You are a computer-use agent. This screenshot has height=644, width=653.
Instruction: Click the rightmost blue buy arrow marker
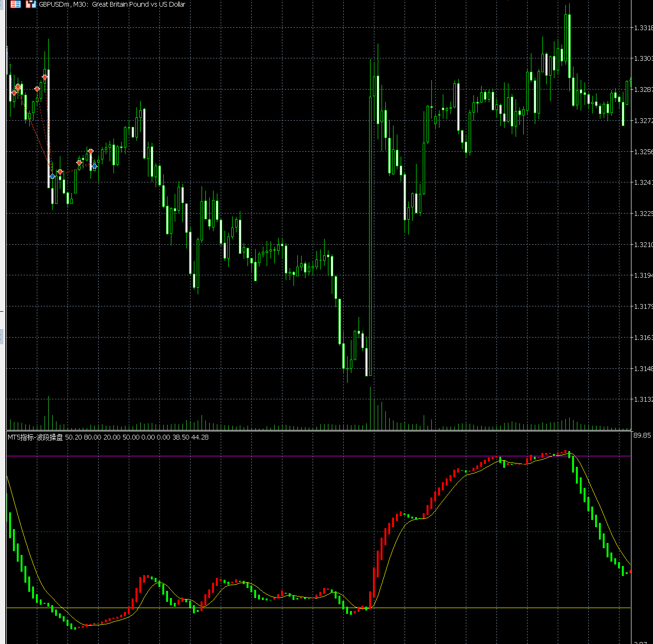pos(94,166)
